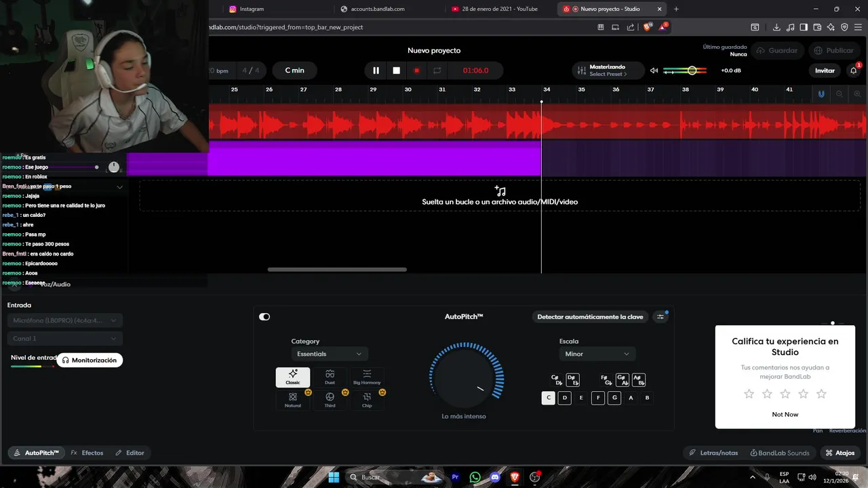The height and width of the screenshot is (488, 868).
Task: Open the Efectos tab
Action: point(87,453)
